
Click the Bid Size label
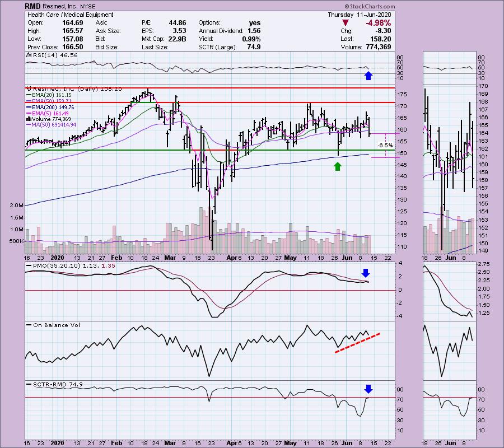(107, 47)
